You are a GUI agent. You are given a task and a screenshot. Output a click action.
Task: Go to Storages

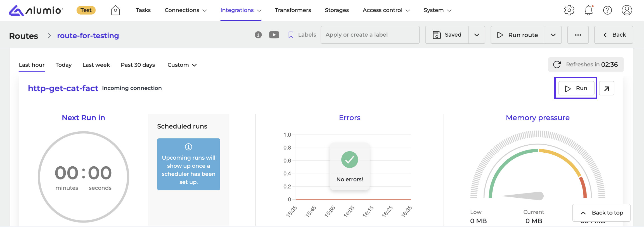tap(337, 10)
